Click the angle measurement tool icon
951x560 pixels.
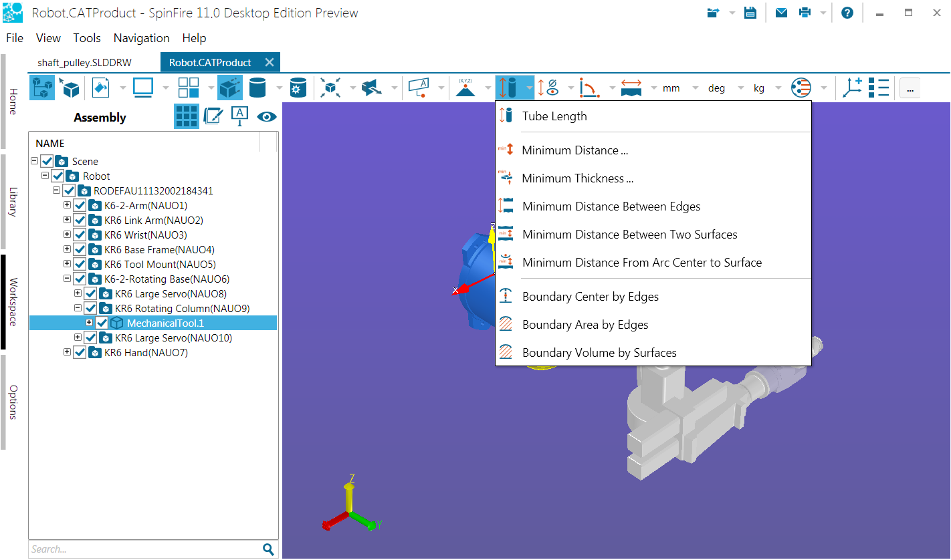tap(589, 88)
